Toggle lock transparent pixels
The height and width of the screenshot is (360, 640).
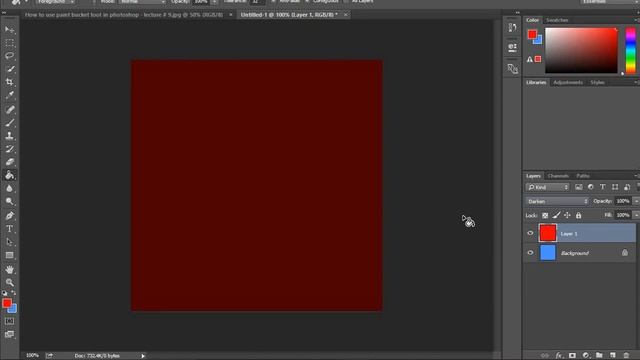[x=545, y=216]
